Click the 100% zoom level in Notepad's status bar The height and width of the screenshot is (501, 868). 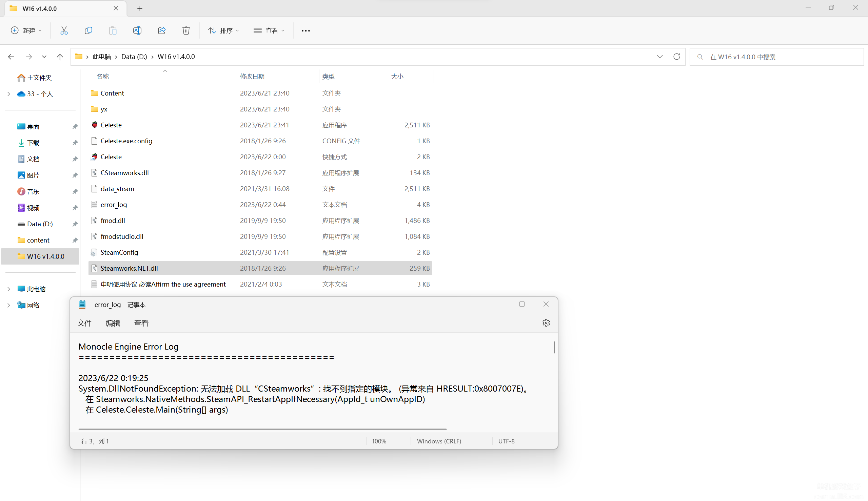click(379, 441)
